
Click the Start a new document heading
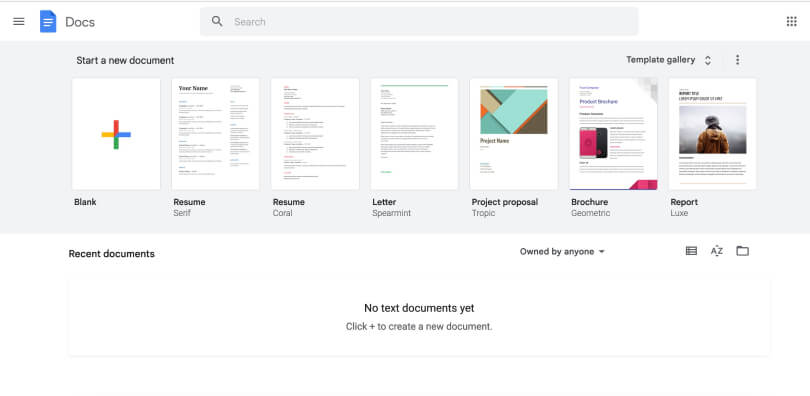[125, 60]
